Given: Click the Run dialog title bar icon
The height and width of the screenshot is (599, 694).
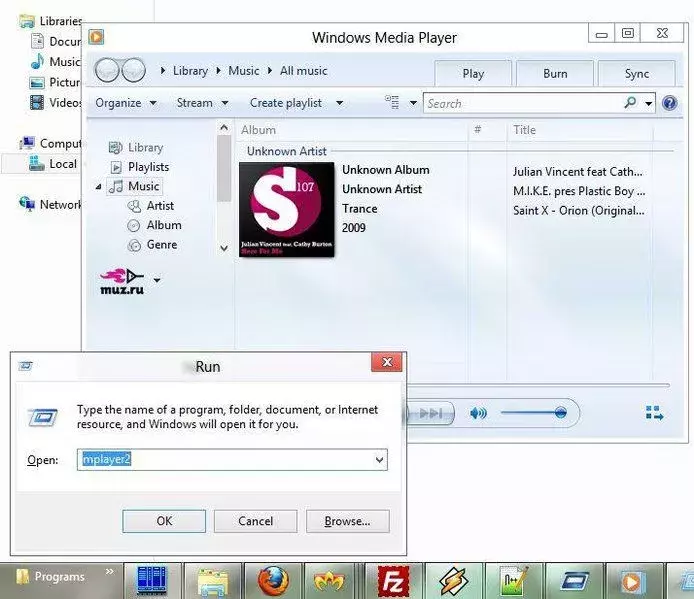Looking at the screenshot, I should coord(26,366).
